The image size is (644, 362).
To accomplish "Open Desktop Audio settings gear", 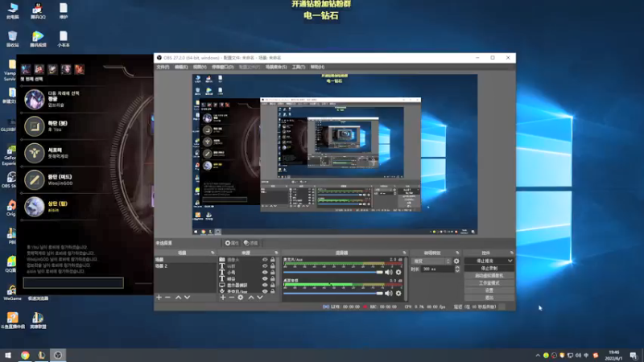I will 398,293.
